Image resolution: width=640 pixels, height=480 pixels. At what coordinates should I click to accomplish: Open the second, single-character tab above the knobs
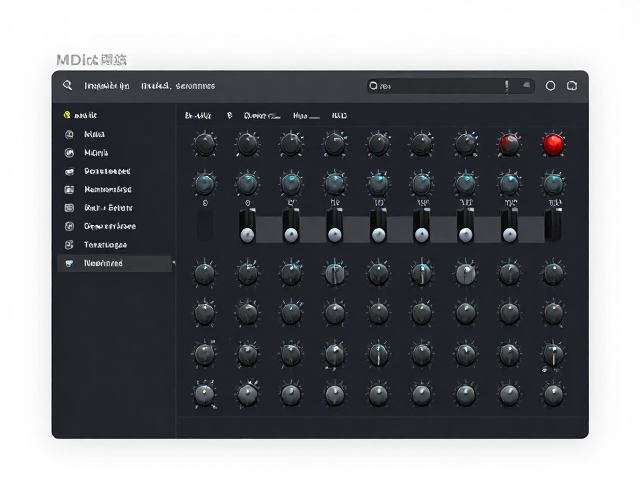229,116
